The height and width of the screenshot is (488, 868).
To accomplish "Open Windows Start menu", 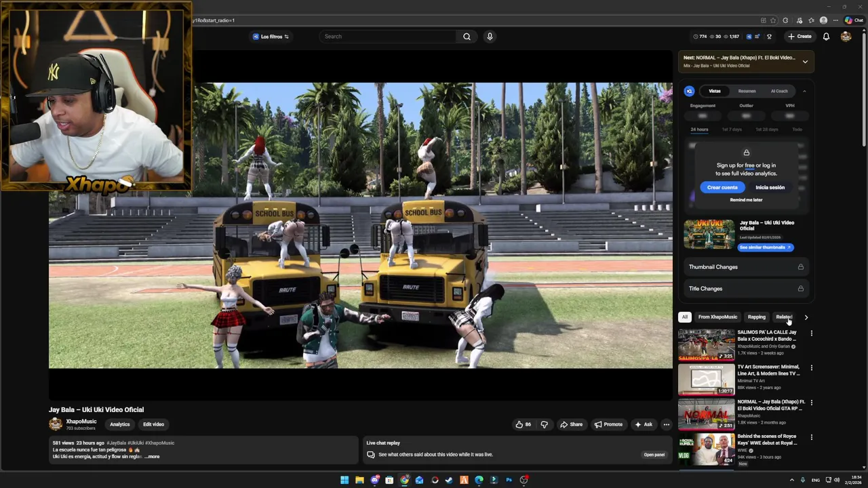I will 344,480.
